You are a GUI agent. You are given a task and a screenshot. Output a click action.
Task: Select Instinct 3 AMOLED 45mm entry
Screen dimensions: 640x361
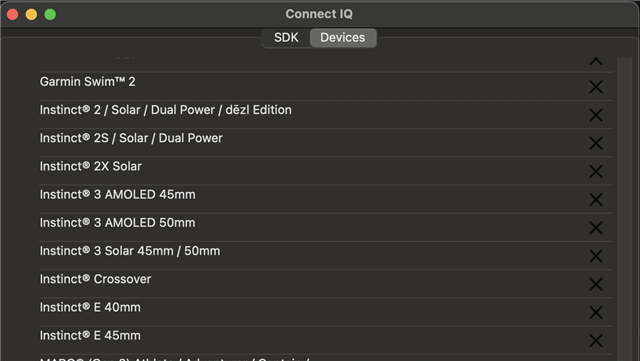326,199
